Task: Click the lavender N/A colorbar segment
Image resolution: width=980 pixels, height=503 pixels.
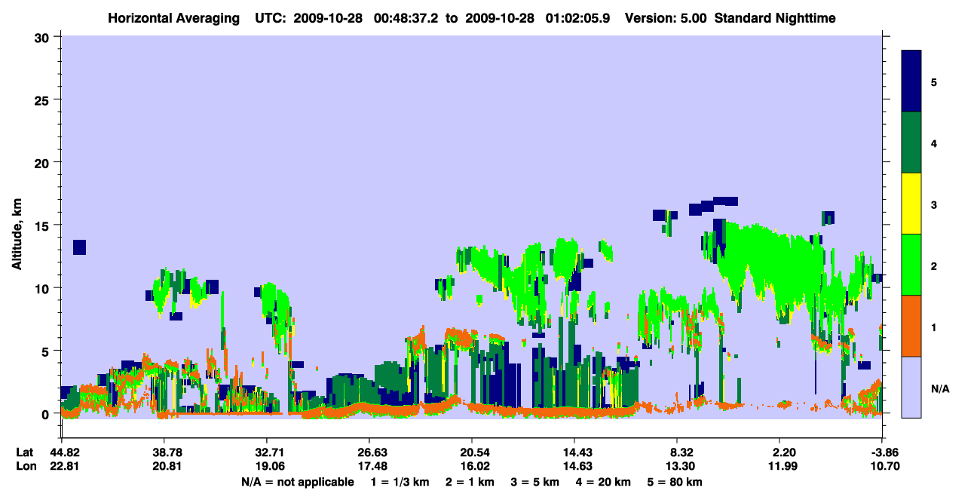Action: click(911, 386)
